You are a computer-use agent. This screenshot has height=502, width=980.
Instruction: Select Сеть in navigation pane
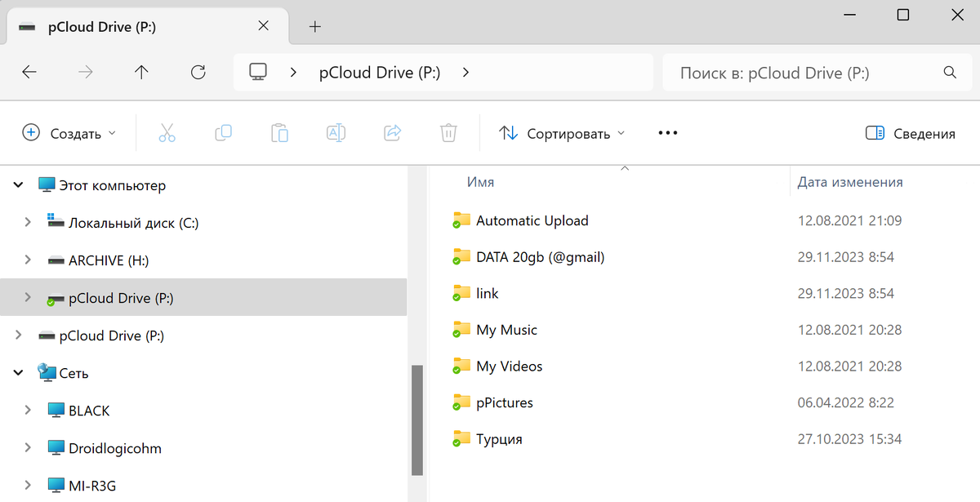73,373
